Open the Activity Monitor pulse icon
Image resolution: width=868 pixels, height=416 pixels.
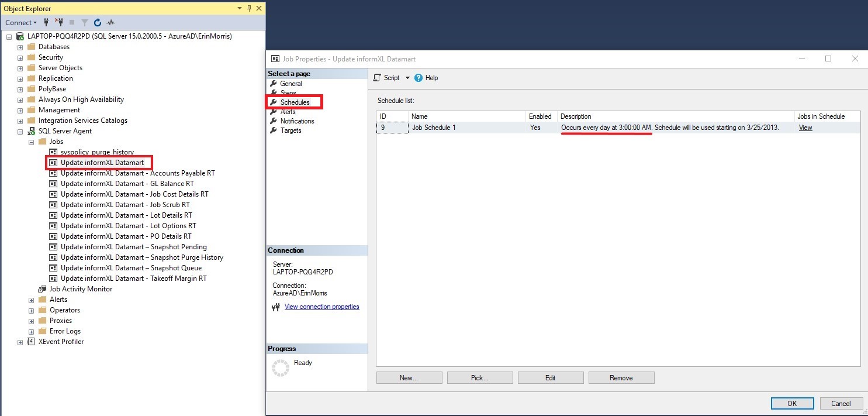click(x=110, y=22)
